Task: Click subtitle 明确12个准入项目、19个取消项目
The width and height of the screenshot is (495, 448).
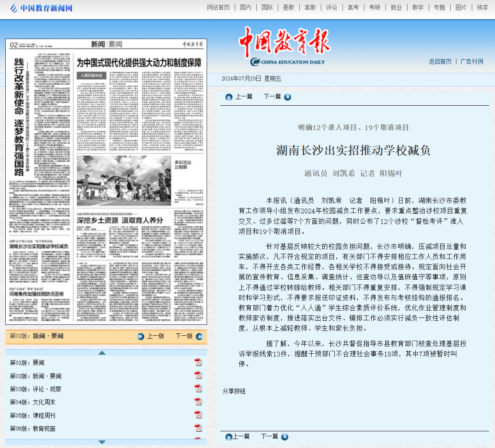Action: [353, 128]
